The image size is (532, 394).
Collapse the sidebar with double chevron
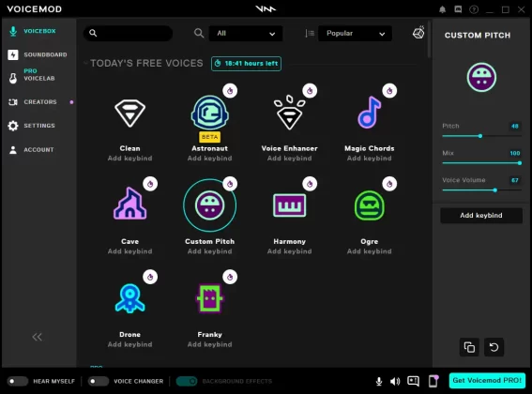coord(37,337)
